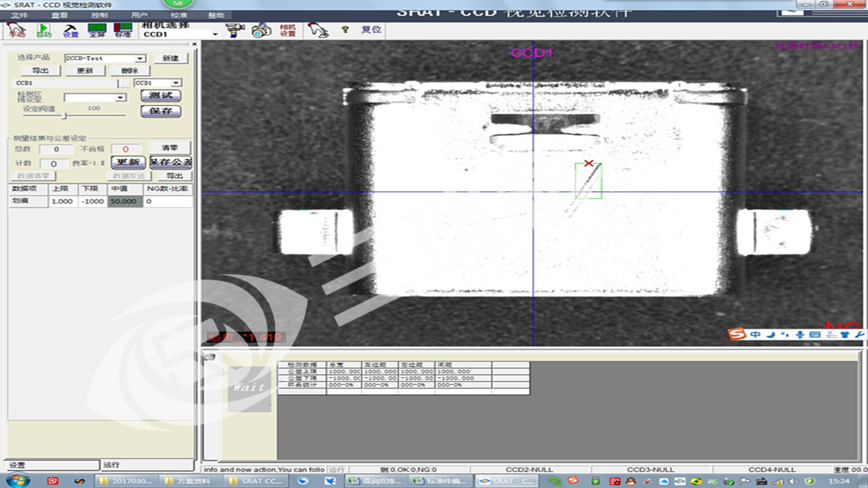Click 保存 save button

161,111
